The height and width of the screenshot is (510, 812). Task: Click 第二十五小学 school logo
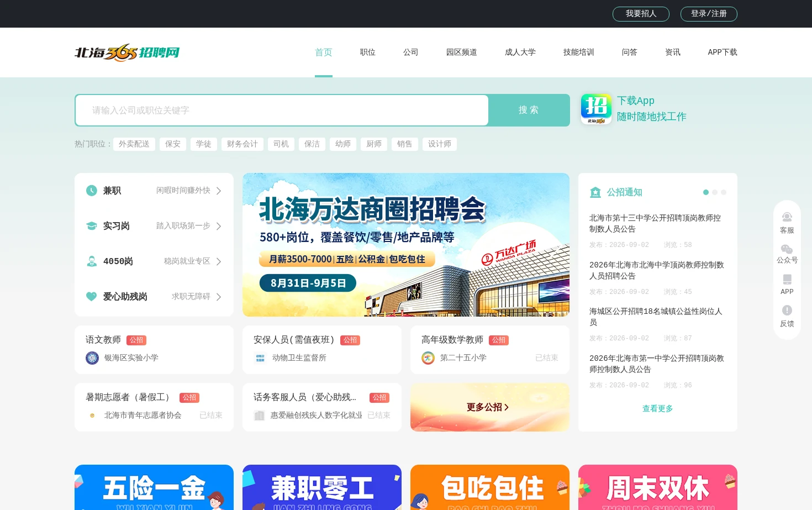pyautogui.click(x=428, y=358)
